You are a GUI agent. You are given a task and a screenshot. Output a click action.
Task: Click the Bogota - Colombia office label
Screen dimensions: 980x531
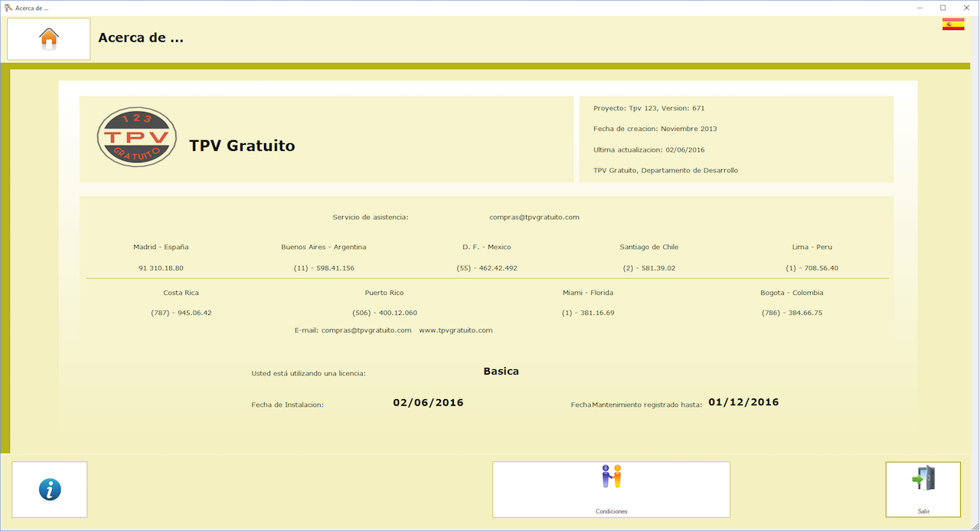792,293
